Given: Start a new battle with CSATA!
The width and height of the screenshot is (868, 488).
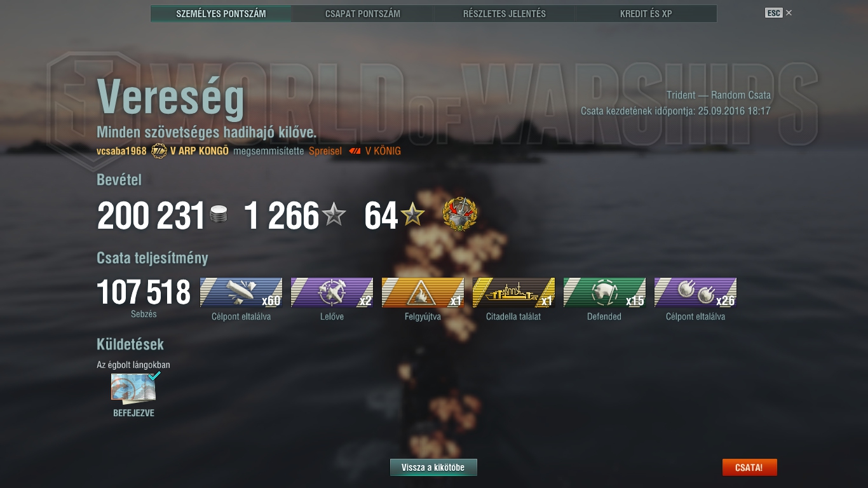Looking at the screenshot, I should click(749, 468).
